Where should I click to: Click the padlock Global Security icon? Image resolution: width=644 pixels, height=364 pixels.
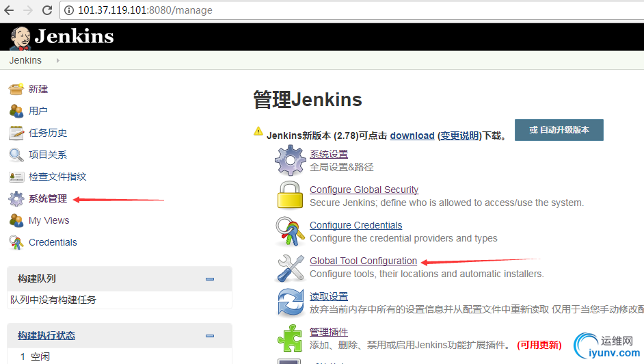point(290,195)
